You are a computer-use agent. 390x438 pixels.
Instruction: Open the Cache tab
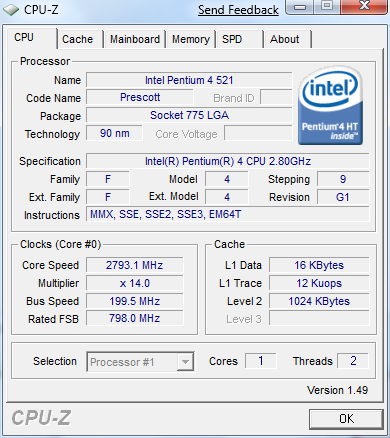[77, 39]
